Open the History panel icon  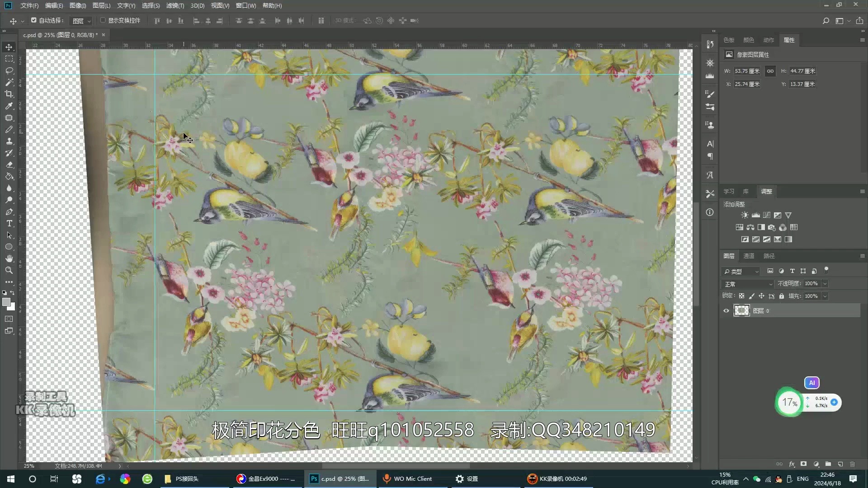click(x=710, y=44)
